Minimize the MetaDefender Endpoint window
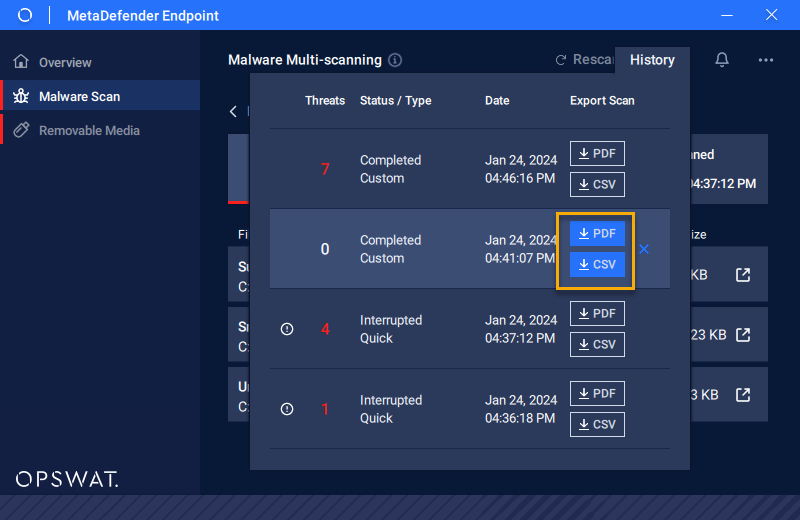Image resolution: width=800 pixels, height=520 pixels. [x=727, y=15]
